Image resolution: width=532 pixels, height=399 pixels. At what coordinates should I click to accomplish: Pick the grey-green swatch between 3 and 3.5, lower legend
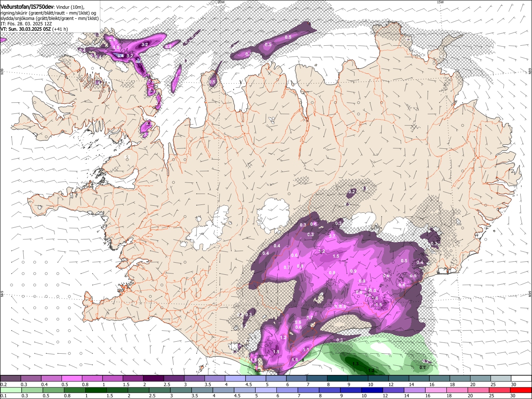181,390
